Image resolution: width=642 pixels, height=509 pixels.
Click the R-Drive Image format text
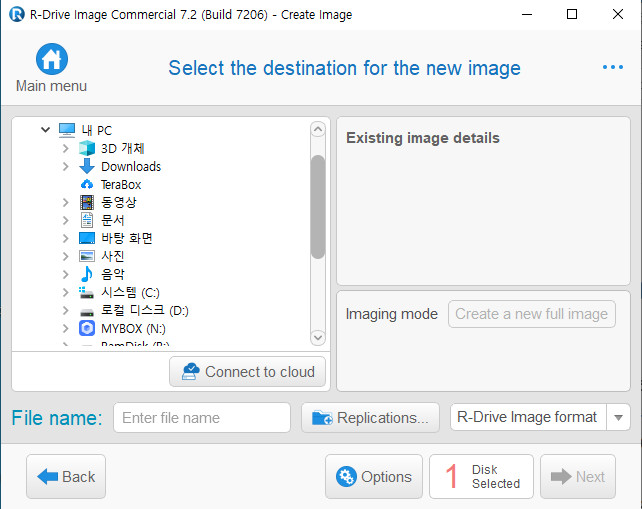527,417
